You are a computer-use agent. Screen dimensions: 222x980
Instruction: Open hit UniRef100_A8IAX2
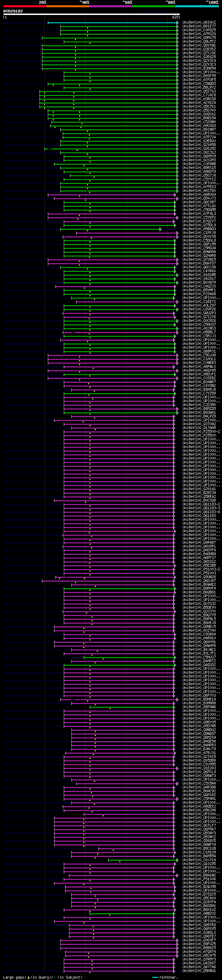[199, 23]
